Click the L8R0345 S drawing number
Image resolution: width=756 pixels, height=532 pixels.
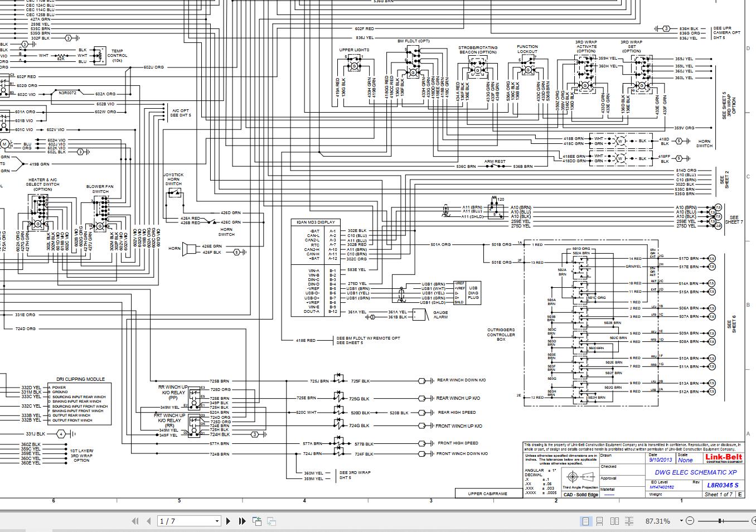(x=722, y=485)
